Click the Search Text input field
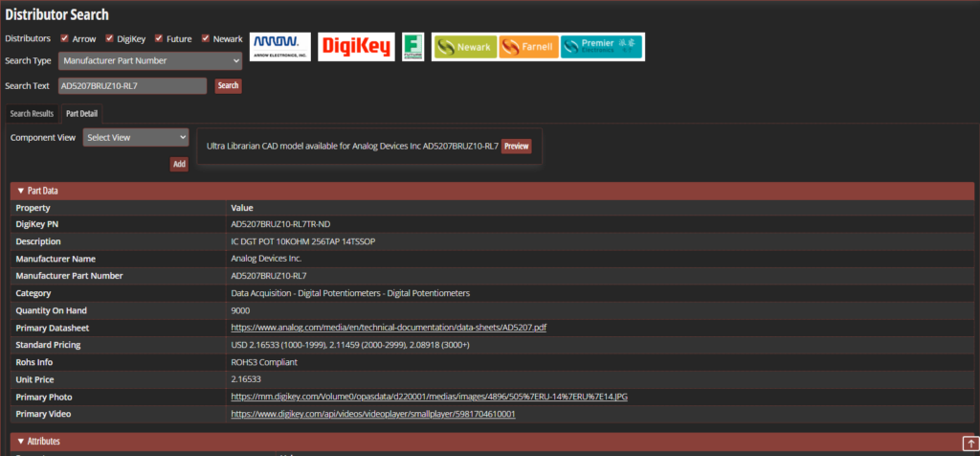 [x=132, y=85]
